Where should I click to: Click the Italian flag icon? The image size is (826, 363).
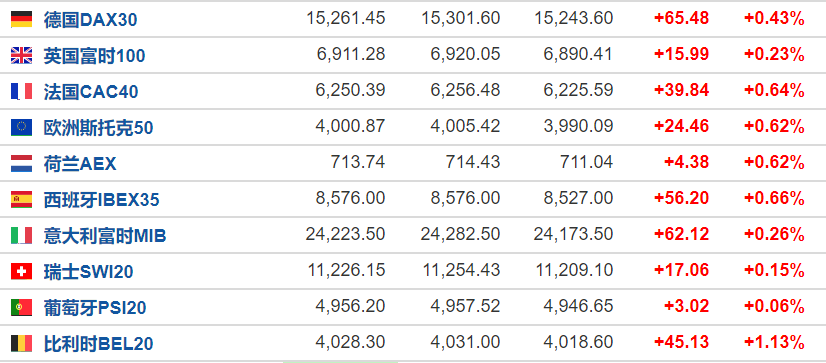click(x=22, y=236)
